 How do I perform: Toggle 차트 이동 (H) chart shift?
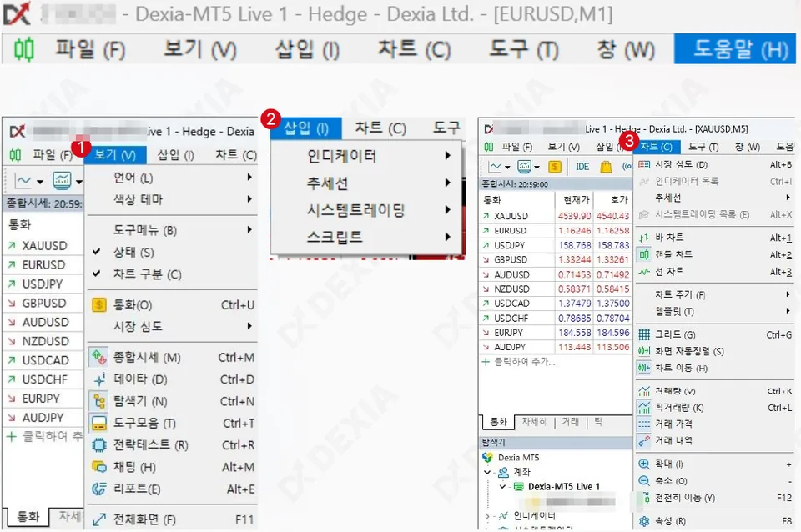point(715,368)
